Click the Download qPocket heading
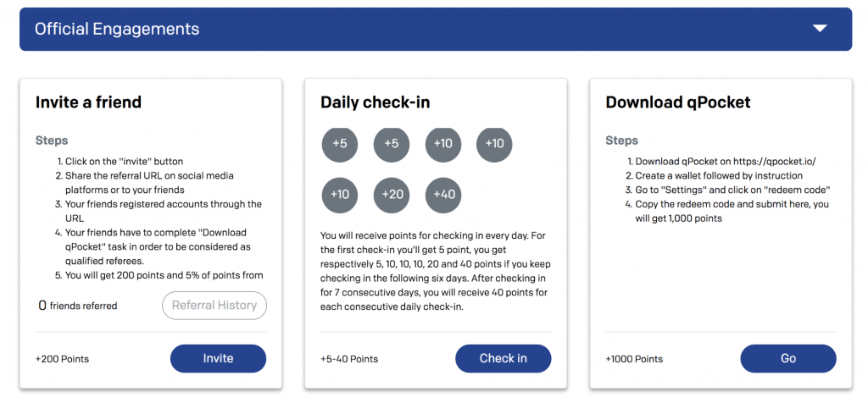The image size is (868, 403). click(x=678, y=102)
